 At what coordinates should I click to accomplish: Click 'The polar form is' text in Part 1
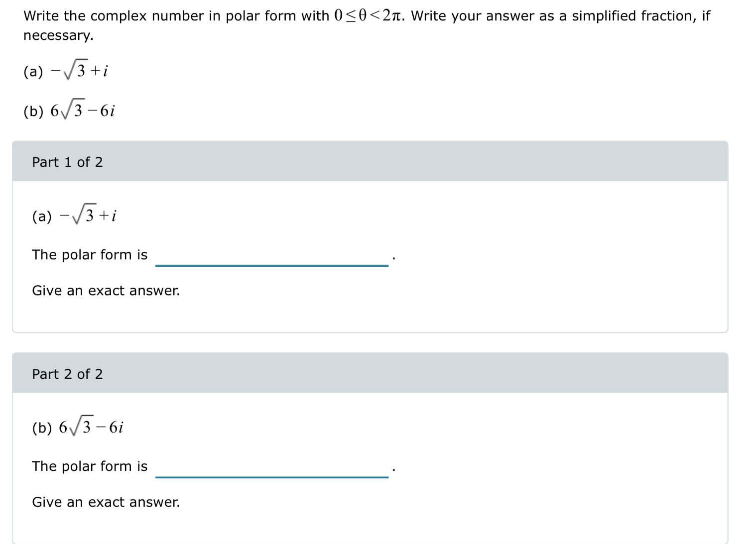pyautogui.click(x=90, y=255)
